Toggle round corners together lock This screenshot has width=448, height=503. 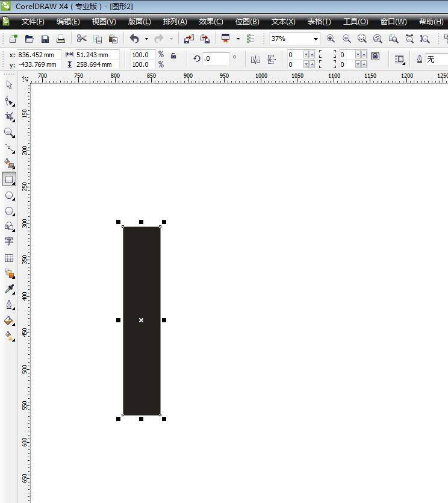[375, 56]
